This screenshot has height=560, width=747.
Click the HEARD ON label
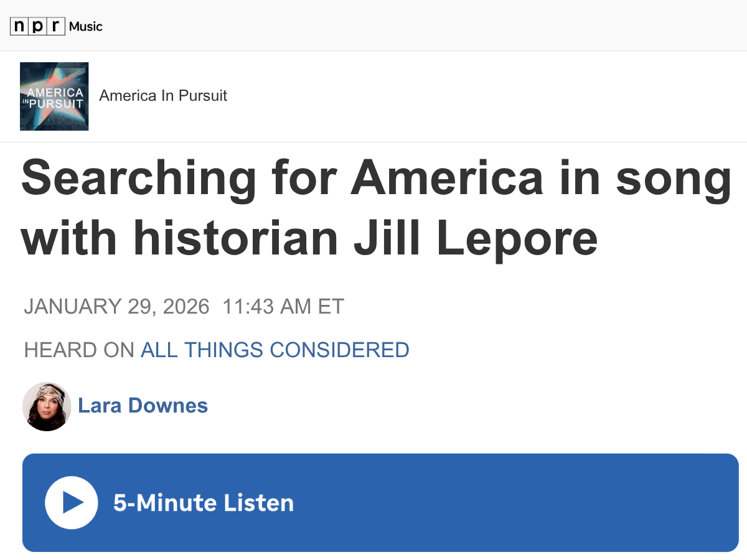[x=79, y=350]
